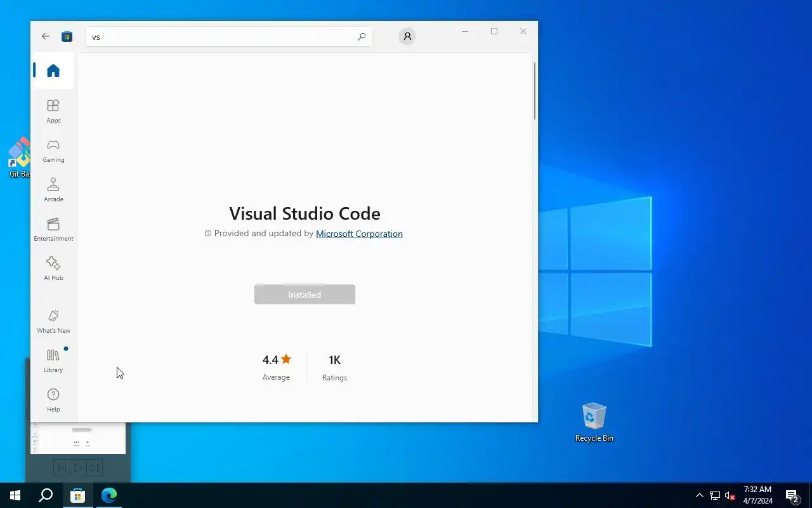The width and height of the screenshot is (812, 508).
Task: Click the search box containing "vs"
Action: pyautogui.click(x=229, y=37)
